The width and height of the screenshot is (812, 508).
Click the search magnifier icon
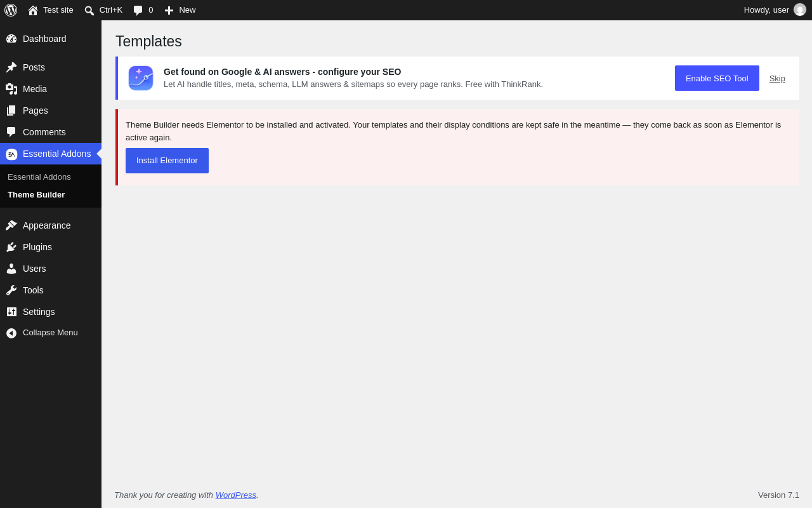click(x=89, y=10)
